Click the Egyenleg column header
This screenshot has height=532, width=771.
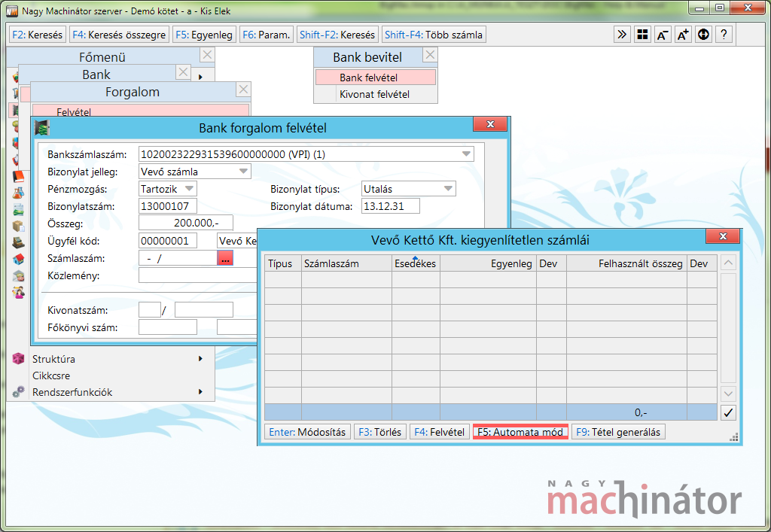(488, 263)
